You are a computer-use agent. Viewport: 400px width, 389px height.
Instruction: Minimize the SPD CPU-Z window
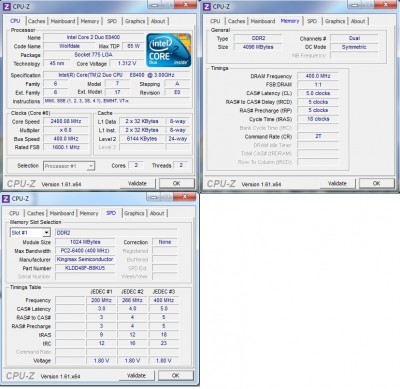tap(154, 197)
